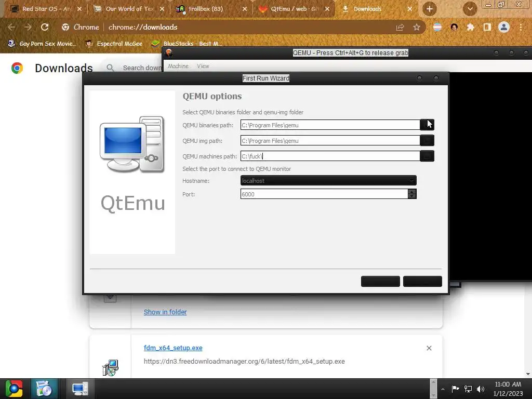Image resolution: width=532 pixels, height=399 pixels.
Task: Go back in Chrome
Action: [x=11, y=27]
